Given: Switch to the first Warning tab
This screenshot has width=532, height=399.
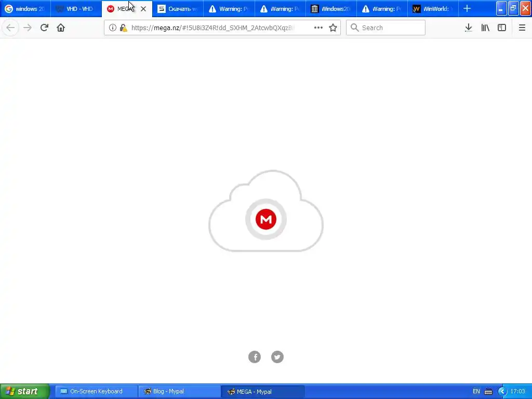Looking at the screenshot, I should coord(229,8).
